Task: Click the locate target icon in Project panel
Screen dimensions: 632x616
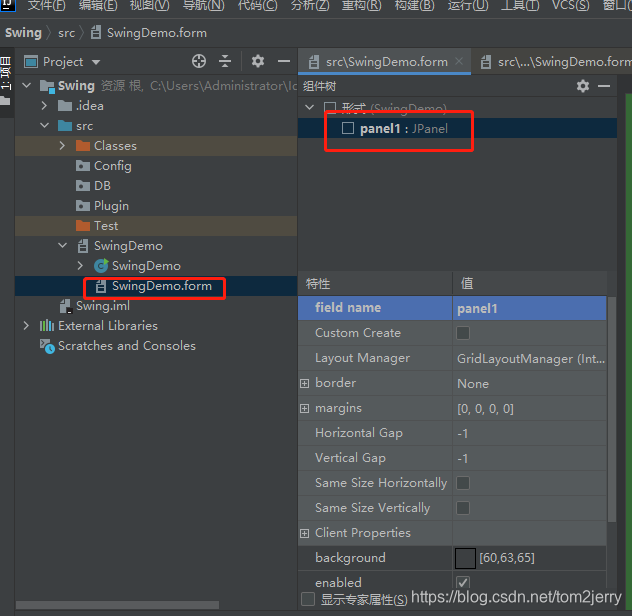Action: (199, 61)
